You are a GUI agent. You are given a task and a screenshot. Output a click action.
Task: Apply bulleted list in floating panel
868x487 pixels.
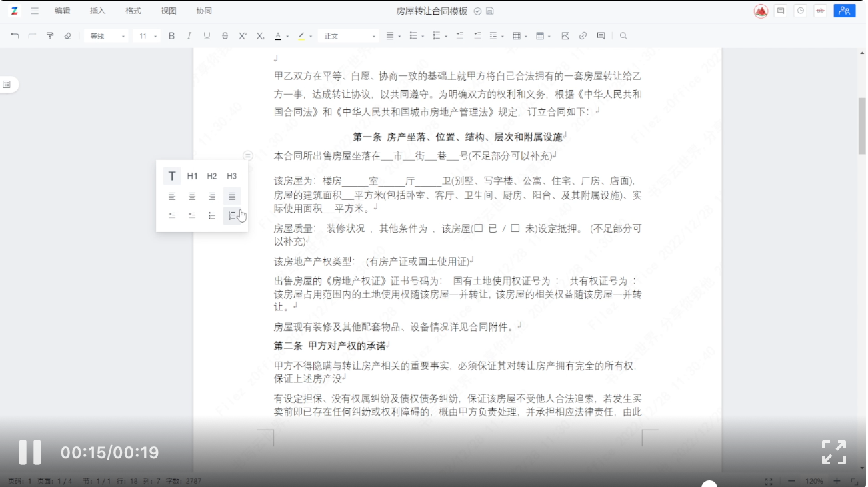[212, 216]
